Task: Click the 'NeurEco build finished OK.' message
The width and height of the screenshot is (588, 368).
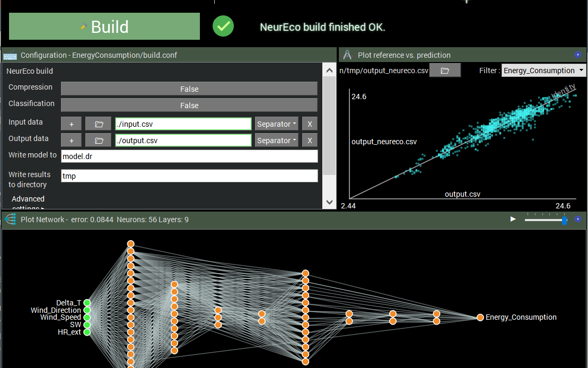Action: point(322,27)
